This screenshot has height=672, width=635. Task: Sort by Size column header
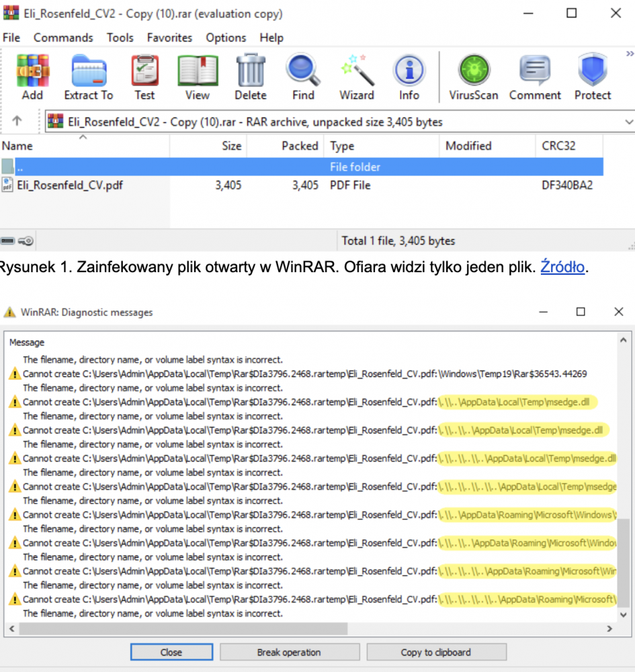coord(208,146)
